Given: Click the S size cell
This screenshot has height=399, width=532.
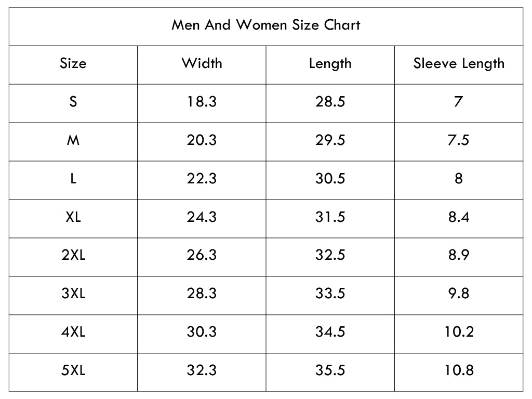Looking at the screenshot, I should [73, 102].
